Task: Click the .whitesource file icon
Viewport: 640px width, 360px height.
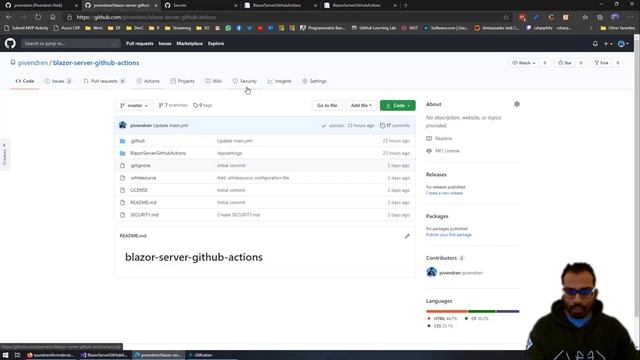Action: (122, 178)
